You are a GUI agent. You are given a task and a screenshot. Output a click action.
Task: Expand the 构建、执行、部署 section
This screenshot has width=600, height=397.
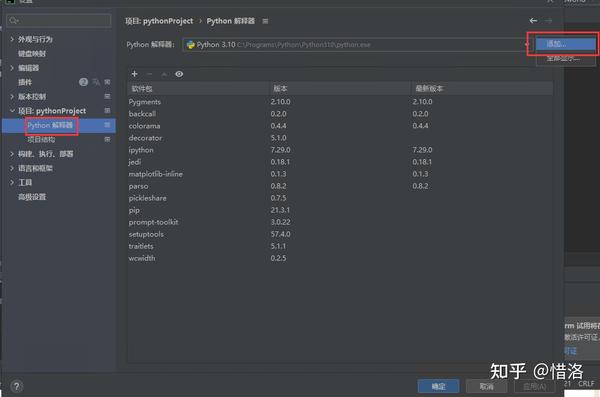pyautogui.click(x=12, y=154)
